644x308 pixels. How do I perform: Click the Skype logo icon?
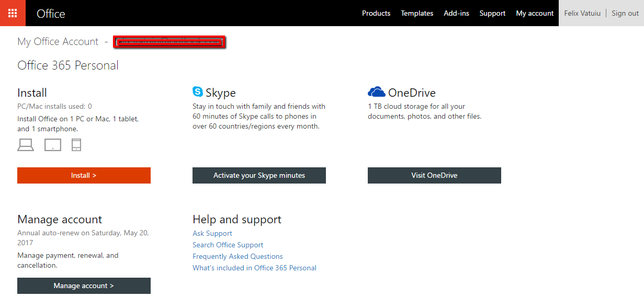[x=198, y=92]
